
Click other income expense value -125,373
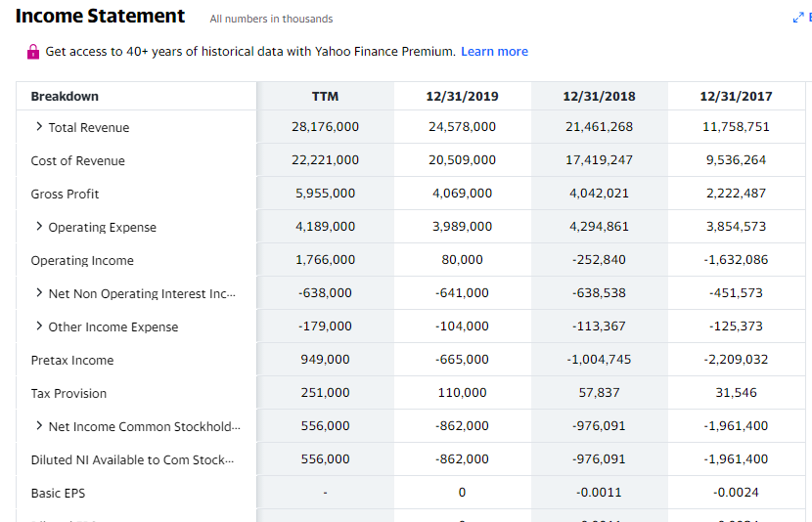(x=736, y=326)
